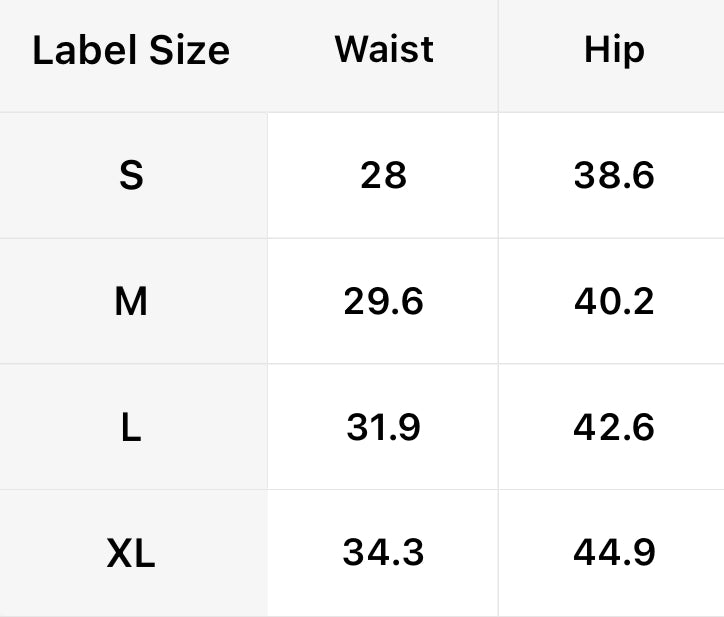Select the S label size cell
724x617 pixels.
tap(131, 176)
